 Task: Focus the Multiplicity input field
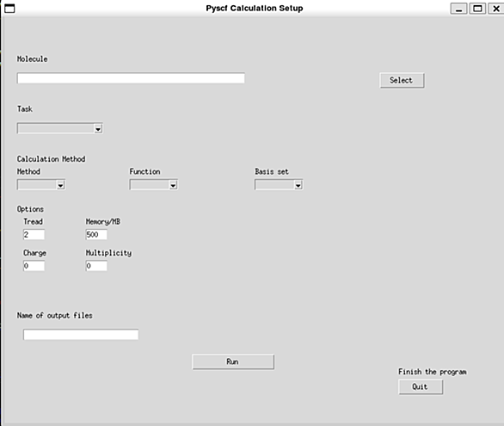tap(96, 266)
